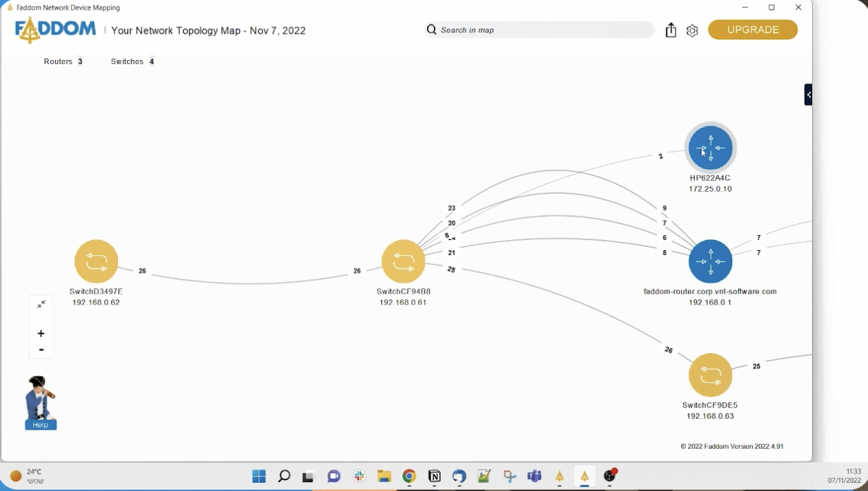Viewport: 868px width, 491px height.
Task: Click the fit-to-screen collapse icon
Action: pyautogui.click(x=41, y=304)
